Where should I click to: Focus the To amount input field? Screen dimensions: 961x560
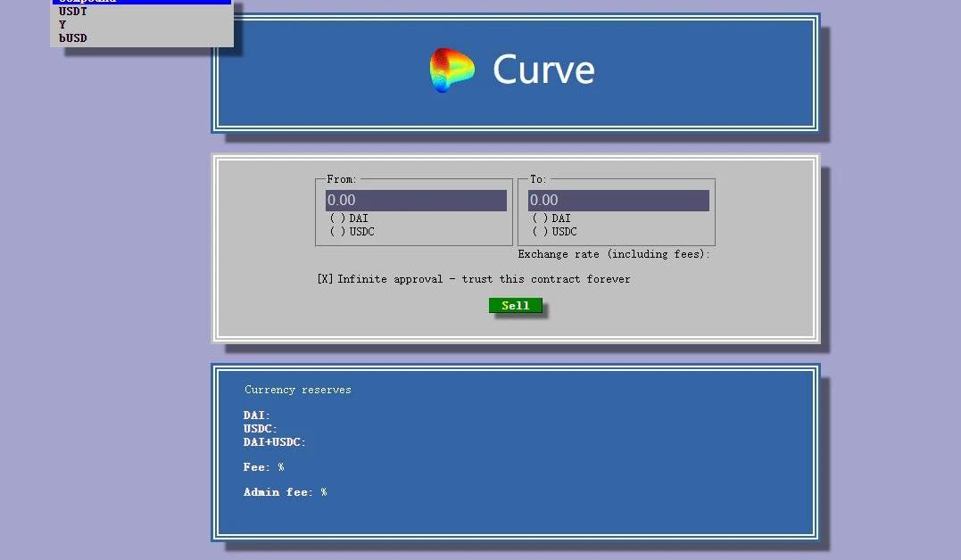click(x=618, y=201)
